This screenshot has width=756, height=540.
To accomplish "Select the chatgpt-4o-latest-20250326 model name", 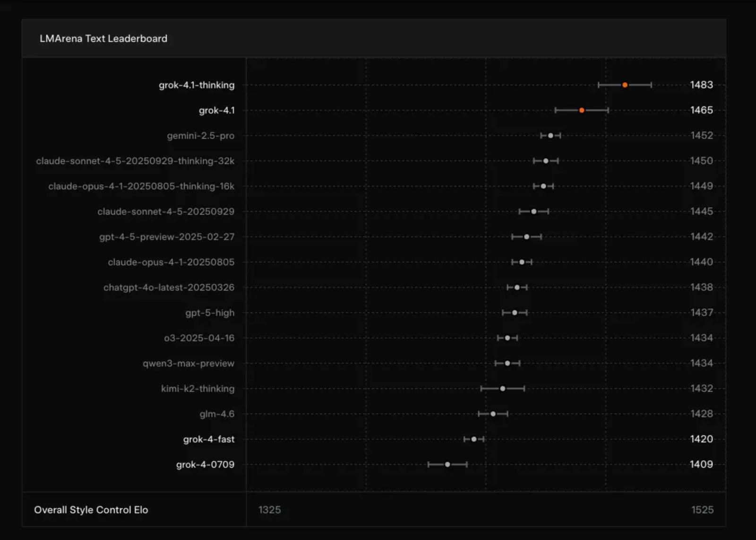I will (169, 287).
